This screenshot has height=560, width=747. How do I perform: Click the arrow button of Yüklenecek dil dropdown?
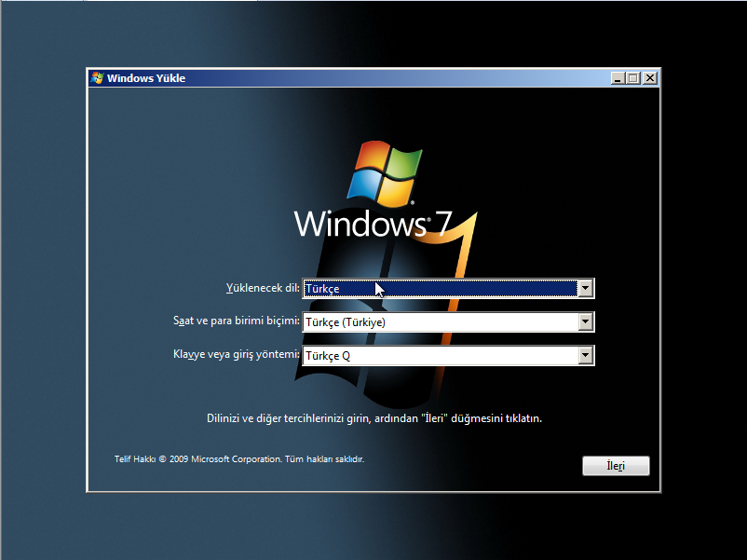point(585,289)
